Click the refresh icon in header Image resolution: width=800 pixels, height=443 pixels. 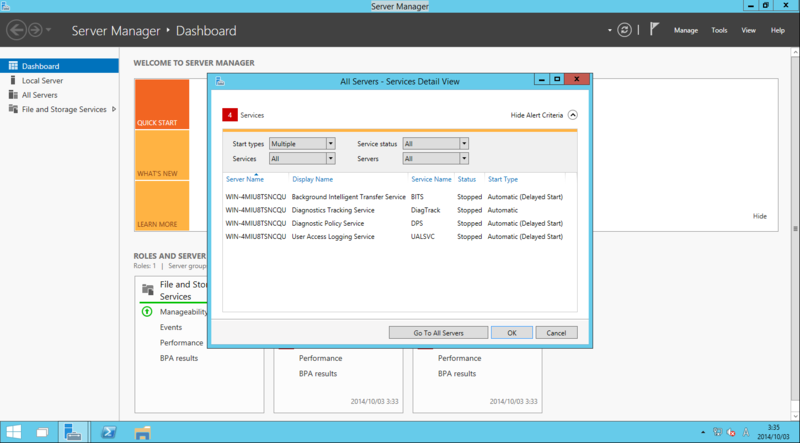[624, 30]
